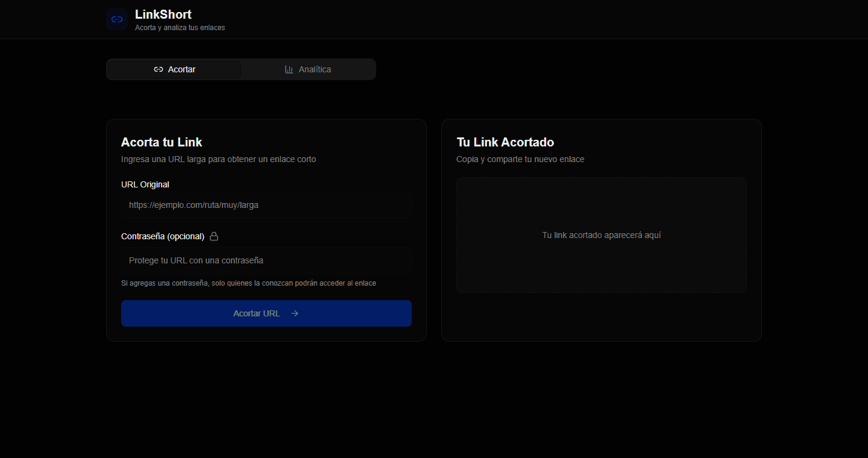Click the 'Acorta tu Link' heading
The image size is (868, 458).
click(x=162, y=142)
